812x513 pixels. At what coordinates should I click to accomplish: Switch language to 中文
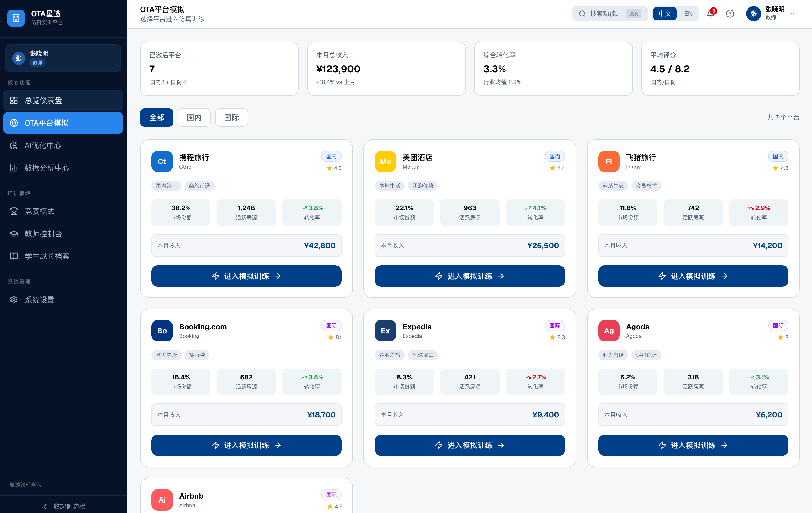[x=665, y=14]
